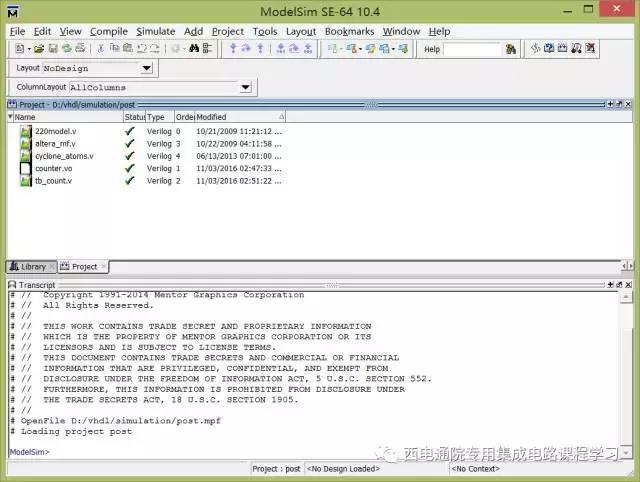Click the Collapse All list icon
Screen dimensions: 640x482
(207, 49)
